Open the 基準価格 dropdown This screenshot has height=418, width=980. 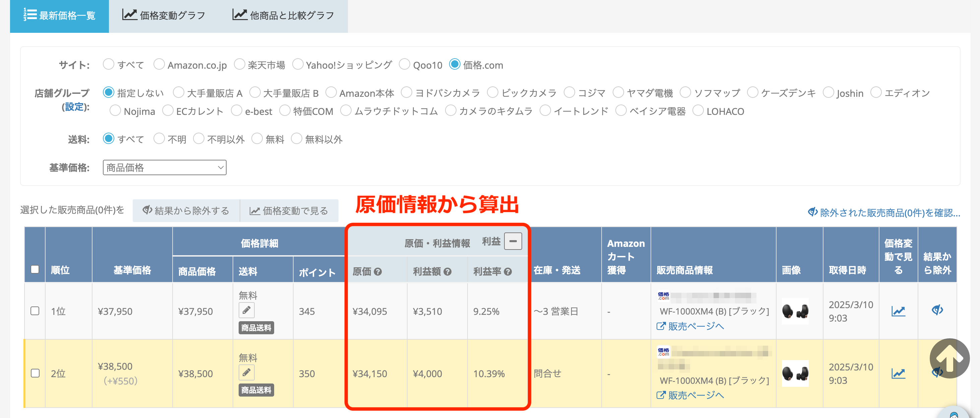[164, 167]
